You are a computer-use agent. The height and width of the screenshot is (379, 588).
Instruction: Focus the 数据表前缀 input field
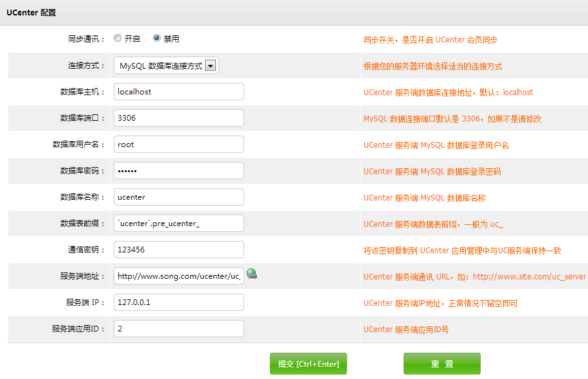(x=179, y=224)
